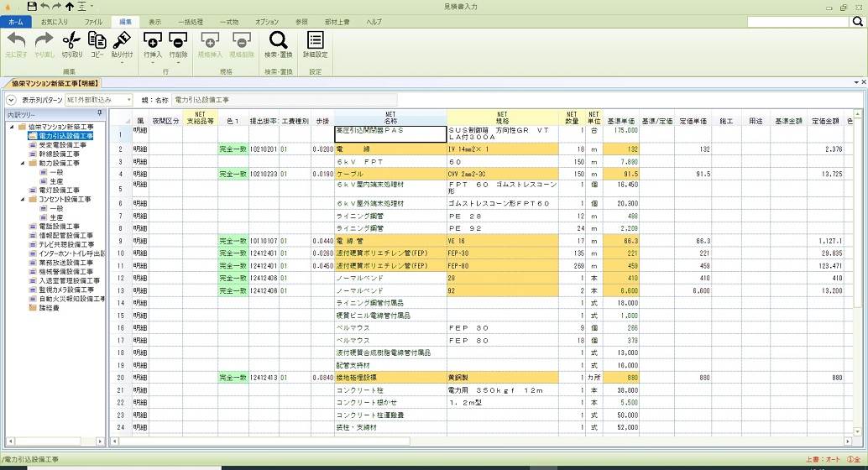Click the grid's vertical scrollbar down arrow
This screenshot has width=868, height=470.
(x=857, y=431)
